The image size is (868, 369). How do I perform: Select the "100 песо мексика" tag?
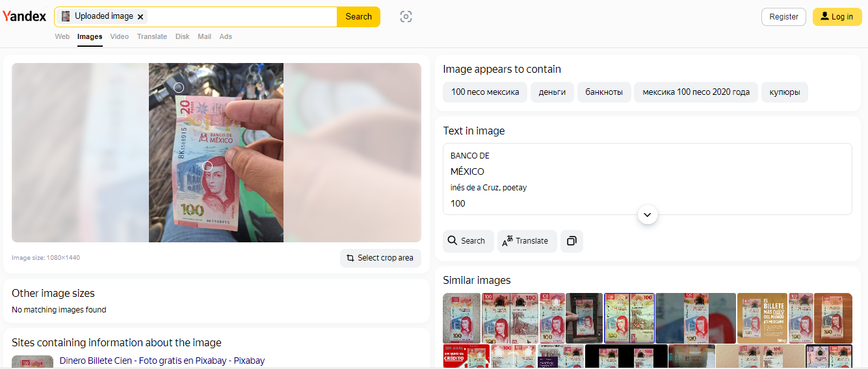[x=484, y=92]
